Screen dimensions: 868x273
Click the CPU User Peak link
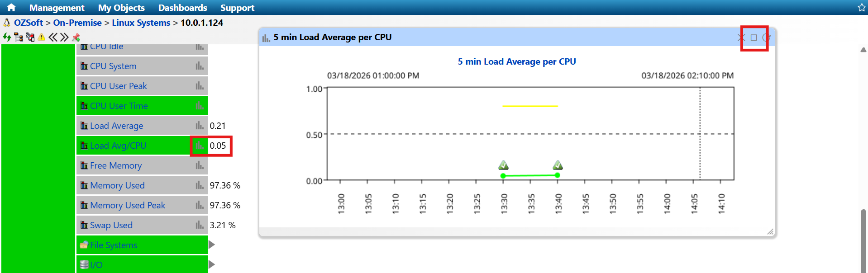118,86
